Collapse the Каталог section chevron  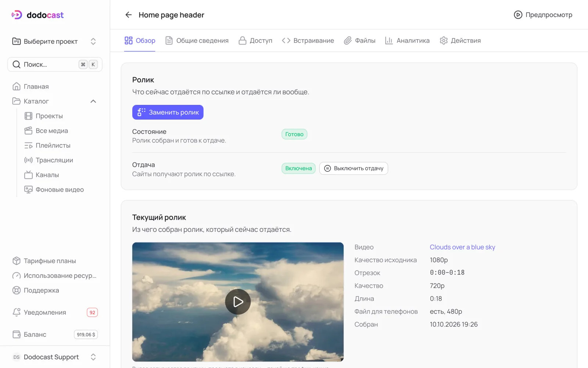93,101
